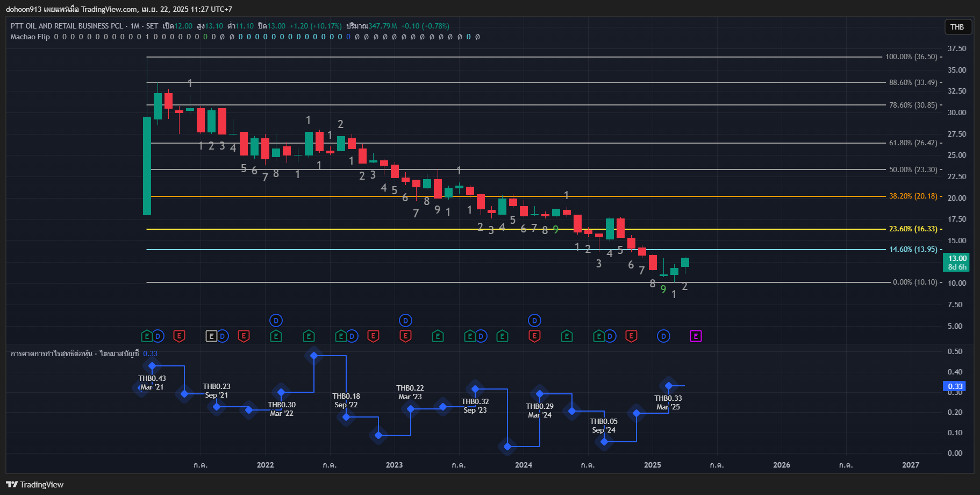
Task: Select the THB0.29 Mar '24 EPS point
Action: pyautogui.click(x=540, y=394)
